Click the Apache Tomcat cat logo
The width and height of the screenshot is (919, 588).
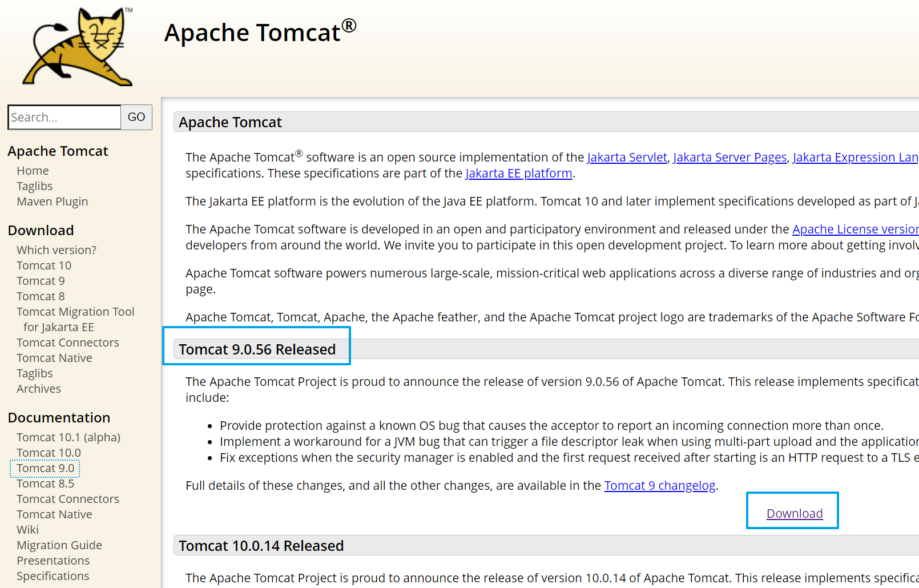point(78,46)
